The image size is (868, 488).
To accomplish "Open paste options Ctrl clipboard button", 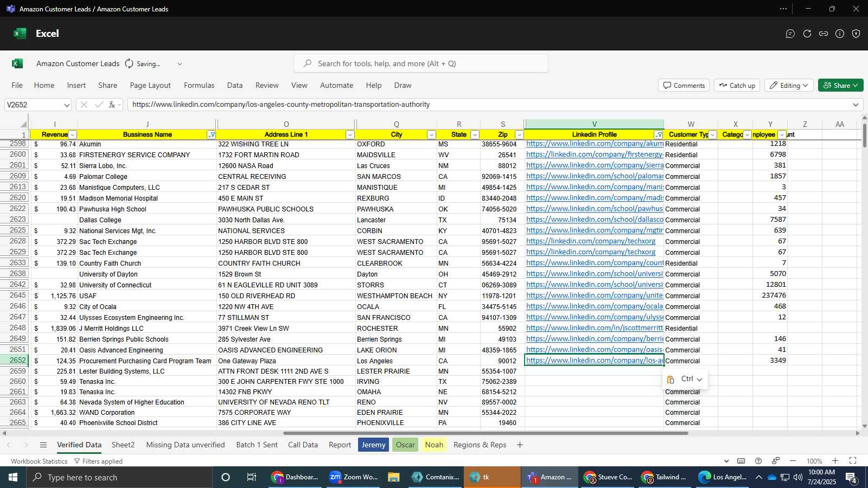I will 685,379.
